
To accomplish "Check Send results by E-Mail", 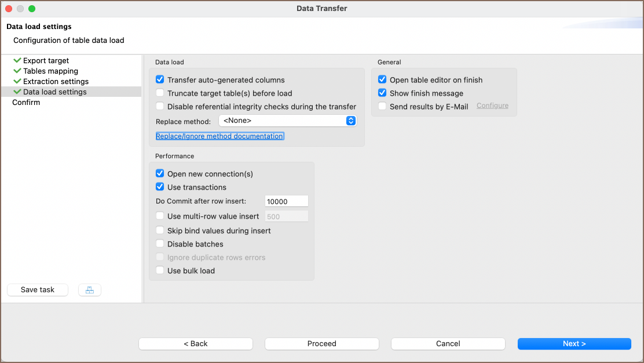I will [x=382, y=107].
